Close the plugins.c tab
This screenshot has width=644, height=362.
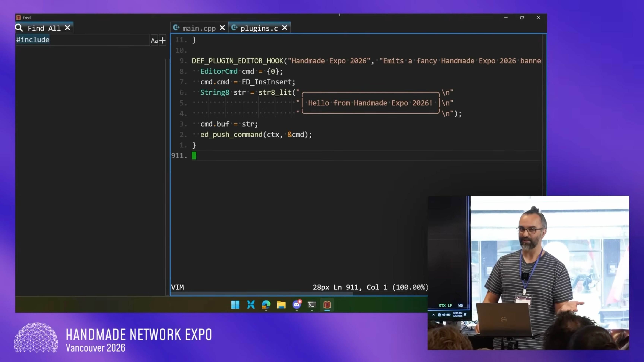click(285, 28)
